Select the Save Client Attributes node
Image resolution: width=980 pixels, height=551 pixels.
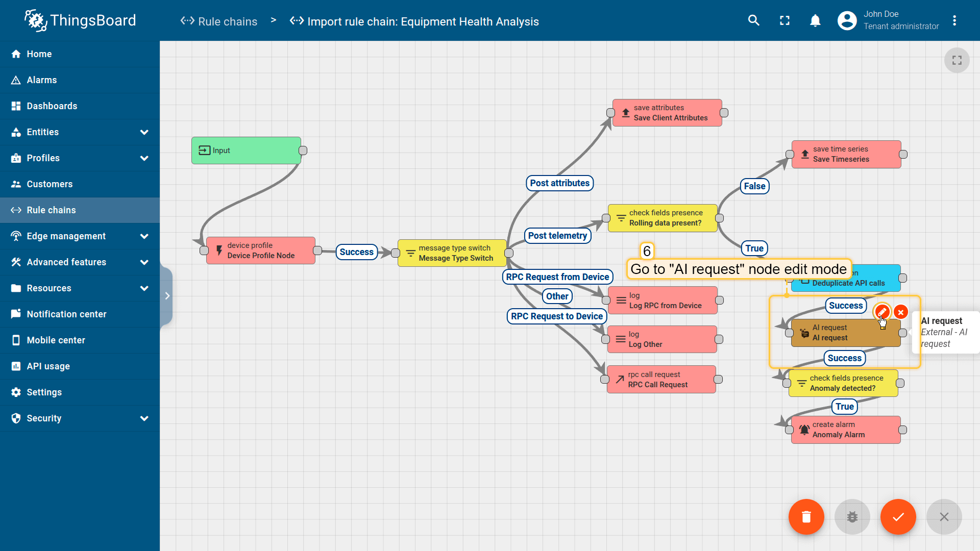pyautogui.click(x=667, y=113)
